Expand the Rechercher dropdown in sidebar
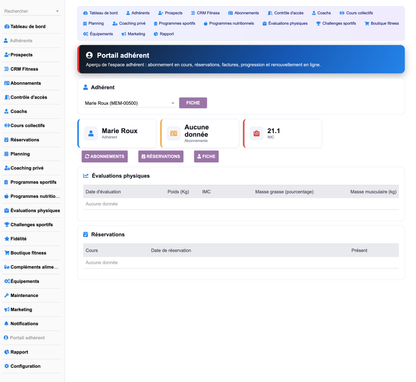This screenshot has height=382, width=416. [57, 11]
